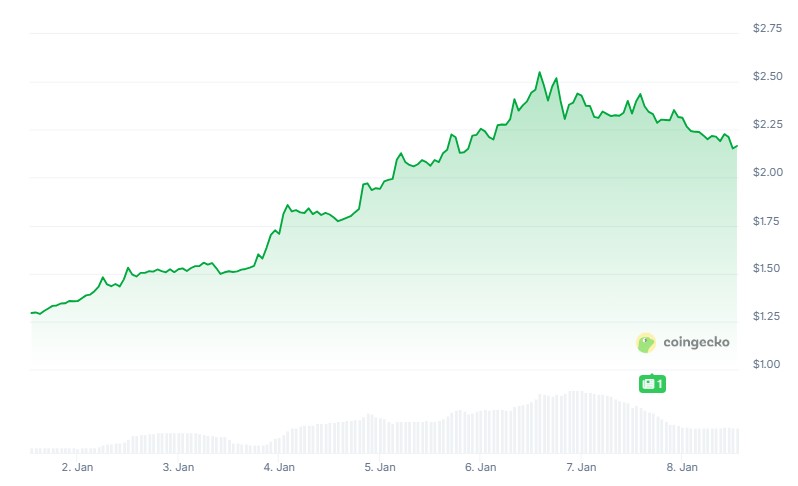Select the $2.50 price axis label
Screen dimensions: 798x486
[x=768, y=77]
